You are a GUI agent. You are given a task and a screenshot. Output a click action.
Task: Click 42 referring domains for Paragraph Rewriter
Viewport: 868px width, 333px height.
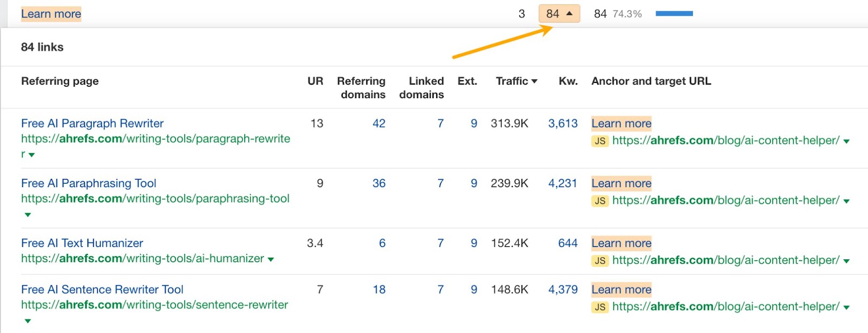pyautogui.click(x=379, y=124)
